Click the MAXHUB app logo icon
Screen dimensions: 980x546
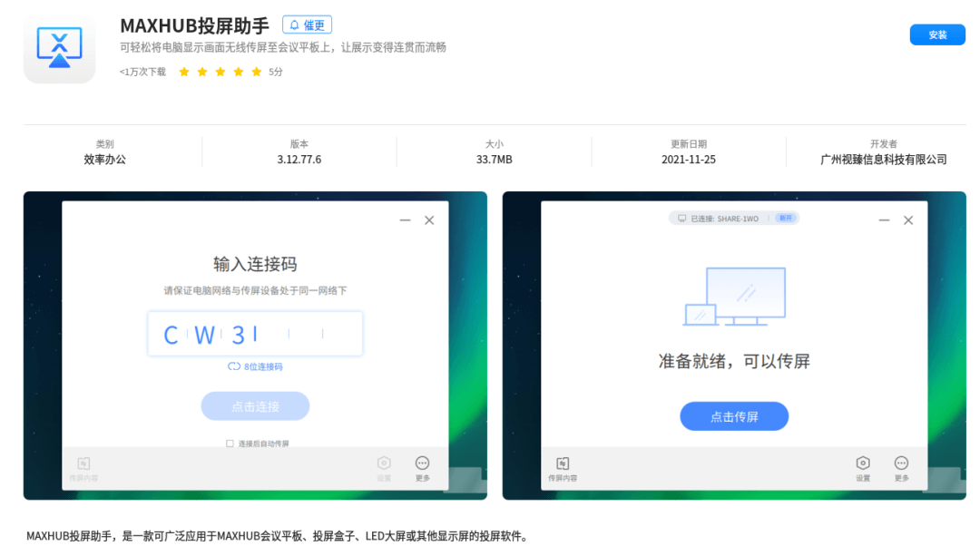pos(59,47)
